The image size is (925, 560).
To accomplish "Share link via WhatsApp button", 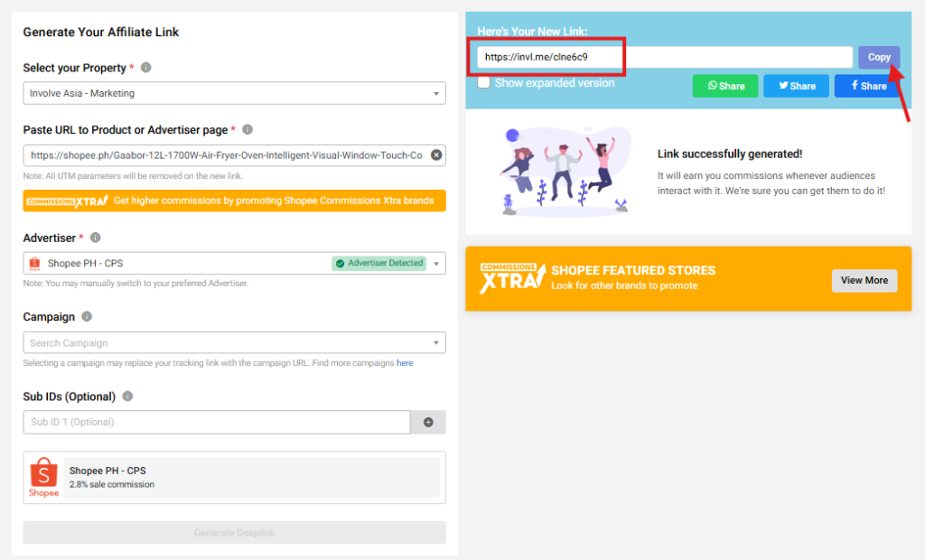I will [725, 86].
